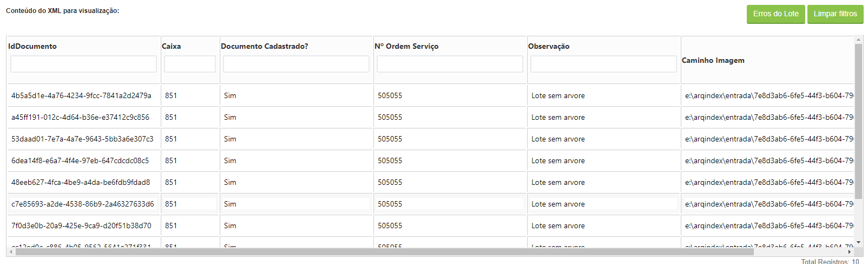Click vertical scrollbar down arrow

point(858,242)
